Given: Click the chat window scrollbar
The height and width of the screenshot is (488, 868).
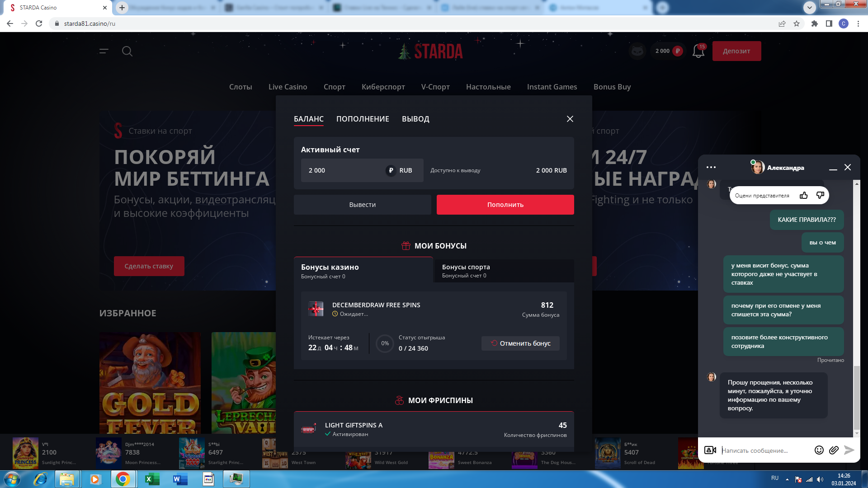Looking at the screenshot, I should (x=856, y=398).
